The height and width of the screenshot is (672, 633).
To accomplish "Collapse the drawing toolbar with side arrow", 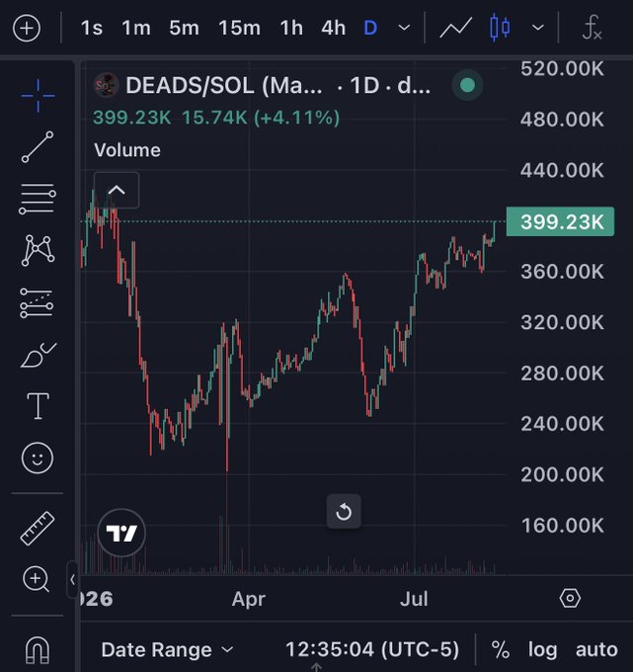I will (x=72, y=579).
